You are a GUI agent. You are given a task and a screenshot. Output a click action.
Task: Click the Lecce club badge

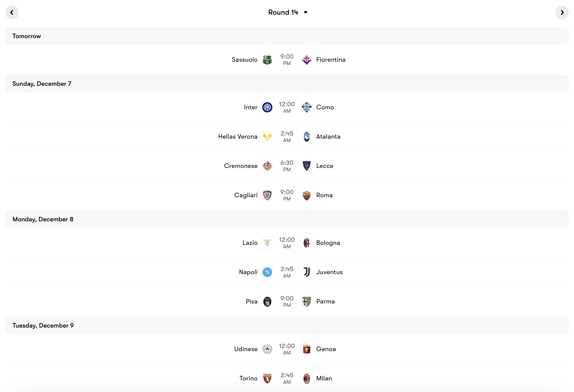point(306,166)
